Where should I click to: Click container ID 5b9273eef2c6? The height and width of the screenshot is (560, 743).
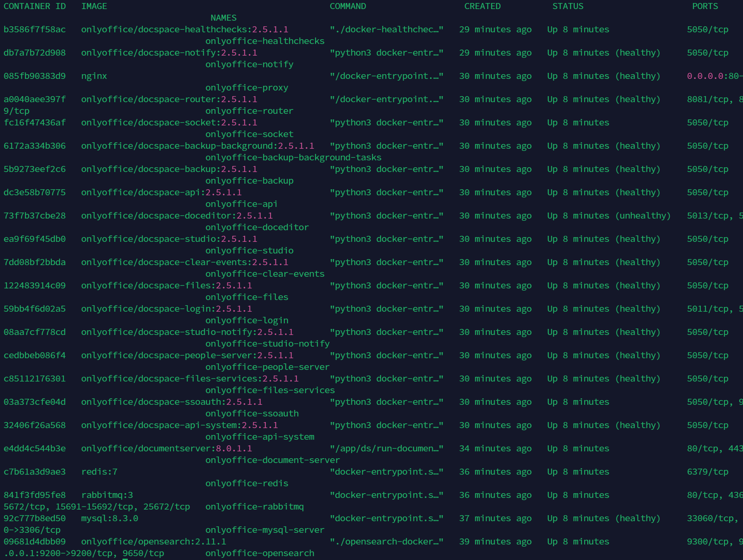click(35, 169)
